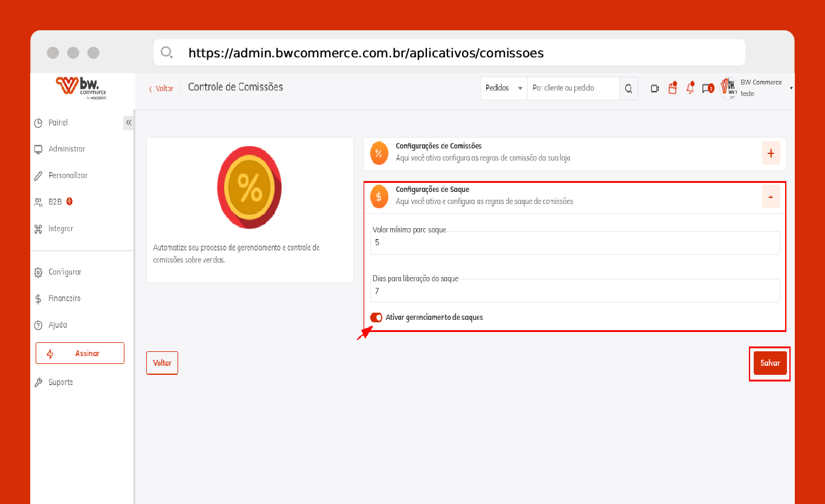Click the Por cliente ou pedido search box
The image size is (825, 504).
pyautogui.click(x=574, y=88)
